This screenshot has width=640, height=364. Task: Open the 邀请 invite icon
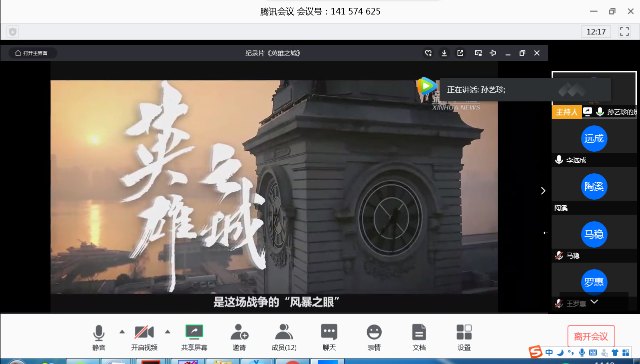coord(239,337)
